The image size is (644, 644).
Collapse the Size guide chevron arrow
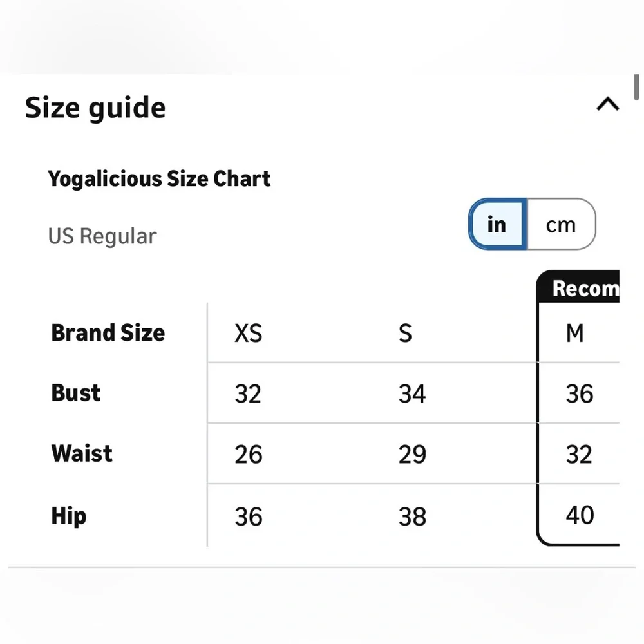tap(608, 104)
